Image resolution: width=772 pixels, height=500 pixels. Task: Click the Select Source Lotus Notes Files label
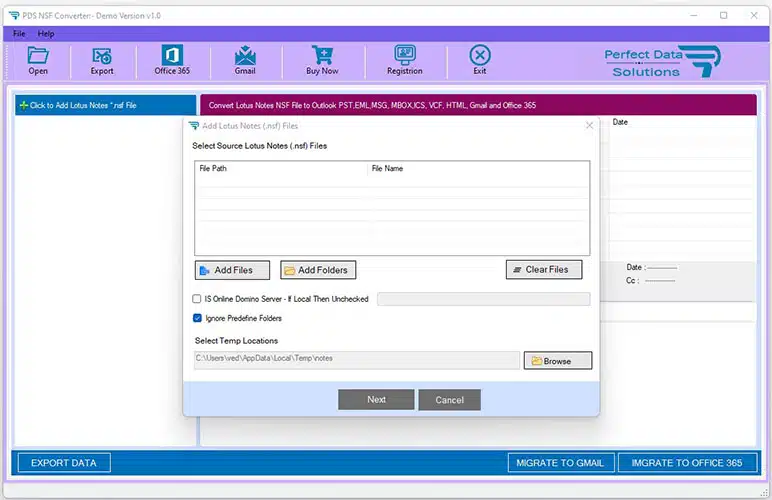[x=259, y=146]
